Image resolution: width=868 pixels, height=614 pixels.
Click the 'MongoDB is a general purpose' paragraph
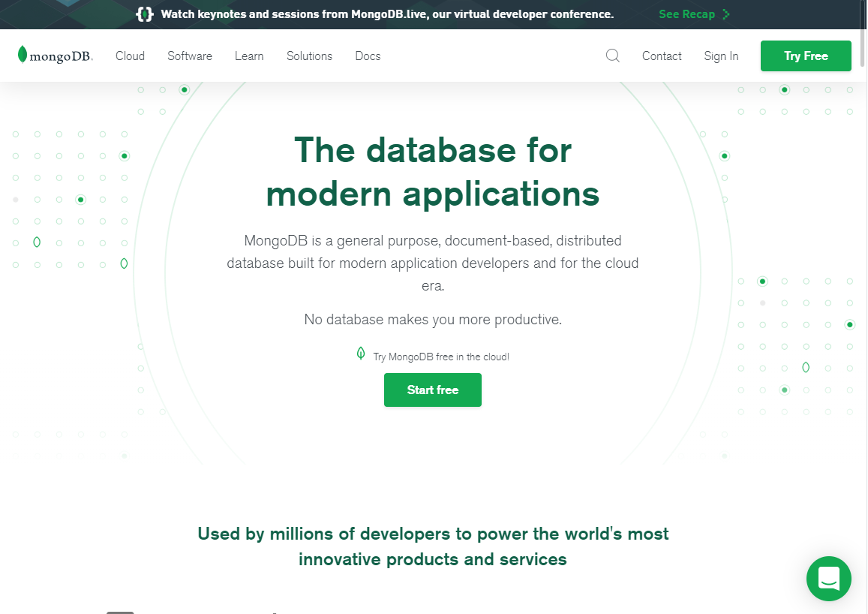coord(433,263)
